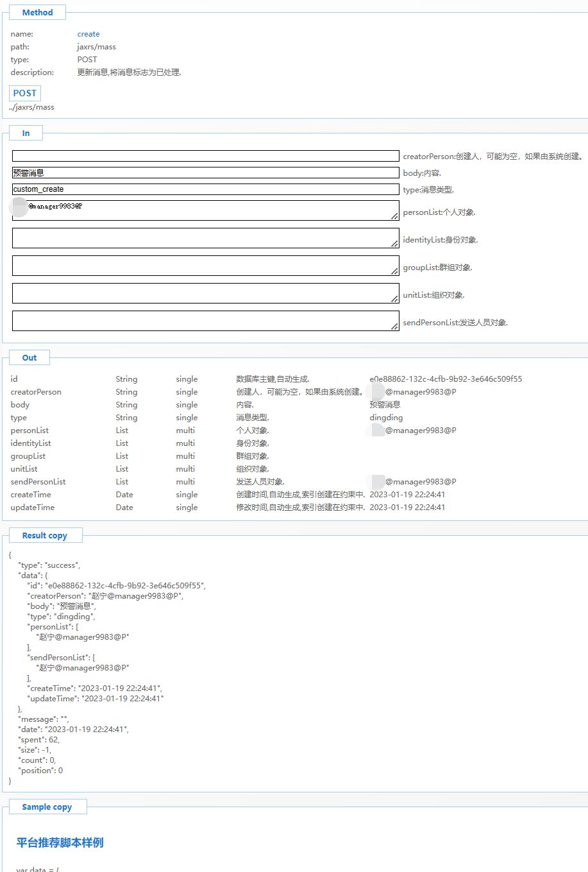
Task: Click the '"size": -1' line in result JSON
Action: [35, 750]
